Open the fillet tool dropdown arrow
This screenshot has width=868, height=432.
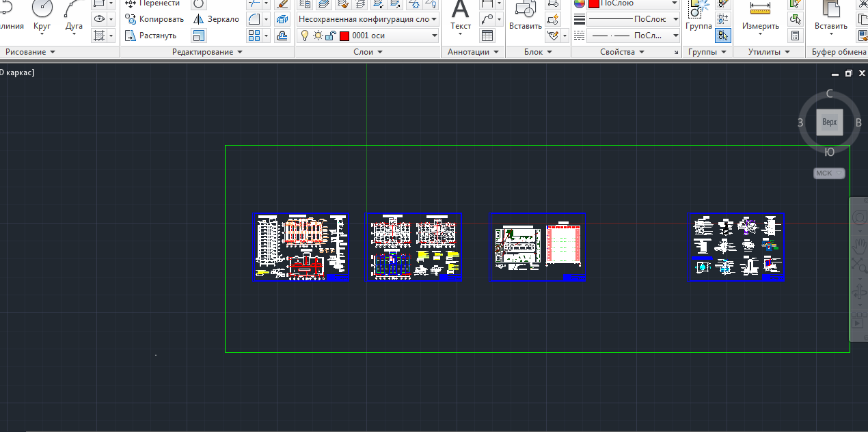coord(266,19)
